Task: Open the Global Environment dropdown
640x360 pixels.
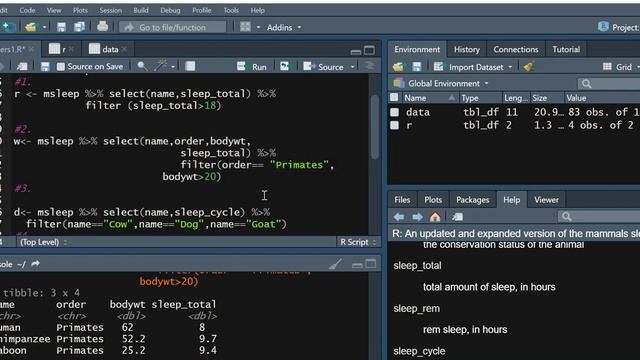Action: point(441,84)
